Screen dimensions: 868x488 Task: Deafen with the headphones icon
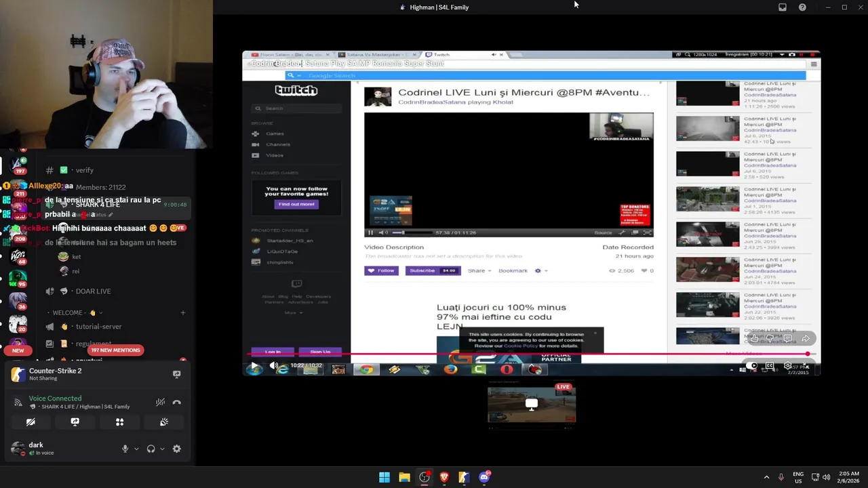point(151,449)
